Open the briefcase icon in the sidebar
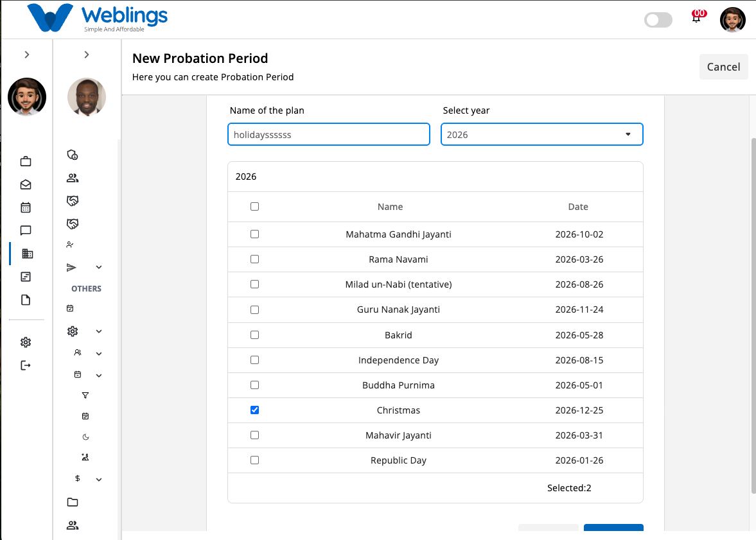Screen dimensions: 756x540 (26, 162)
